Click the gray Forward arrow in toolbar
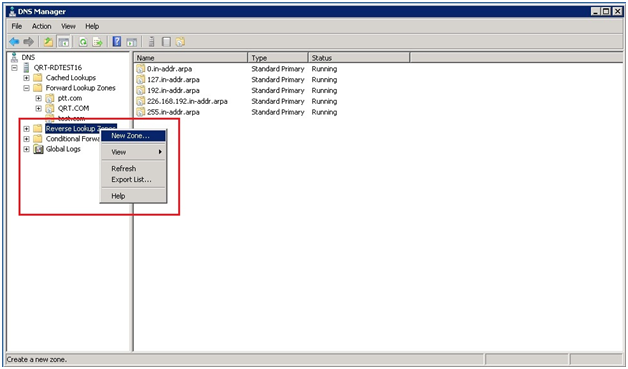 tap(28, 42)
